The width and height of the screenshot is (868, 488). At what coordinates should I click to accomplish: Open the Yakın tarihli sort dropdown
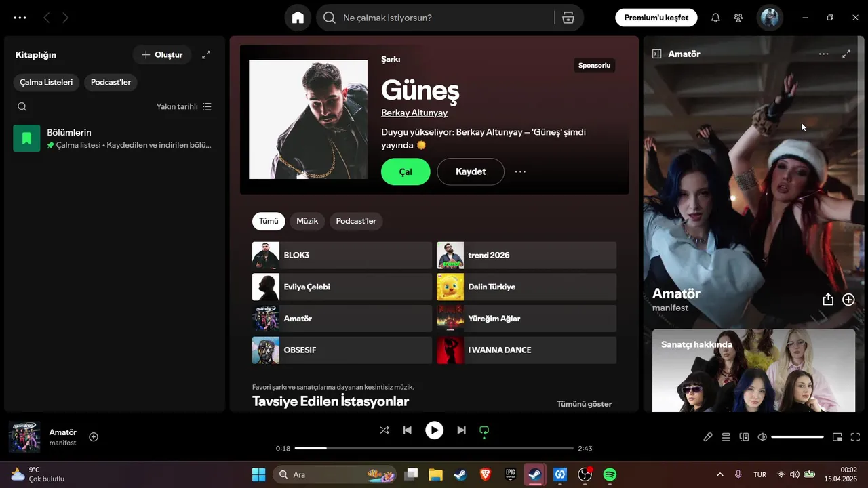[x=184, y=106]
